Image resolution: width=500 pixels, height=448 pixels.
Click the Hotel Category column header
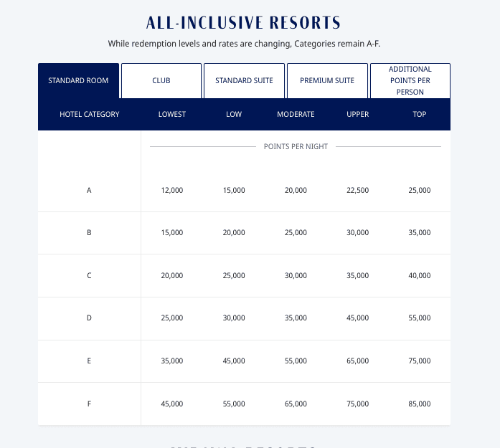(x=90, y=114)
